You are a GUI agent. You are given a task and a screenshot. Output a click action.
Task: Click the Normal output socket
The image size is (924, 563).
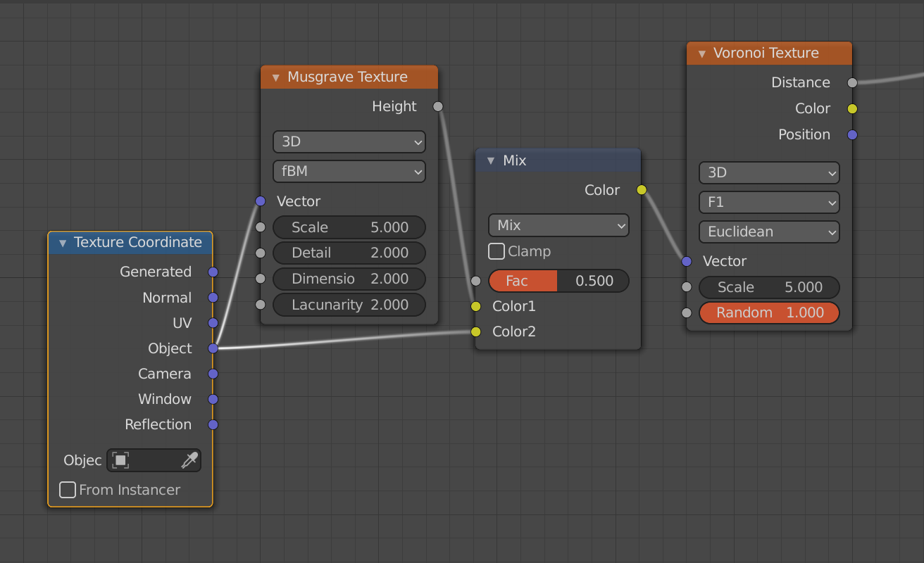(x=213, y=298)
